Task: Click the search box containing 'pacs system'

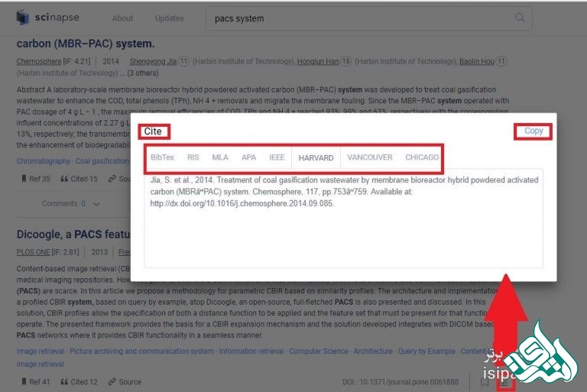Action: [359, 18]
